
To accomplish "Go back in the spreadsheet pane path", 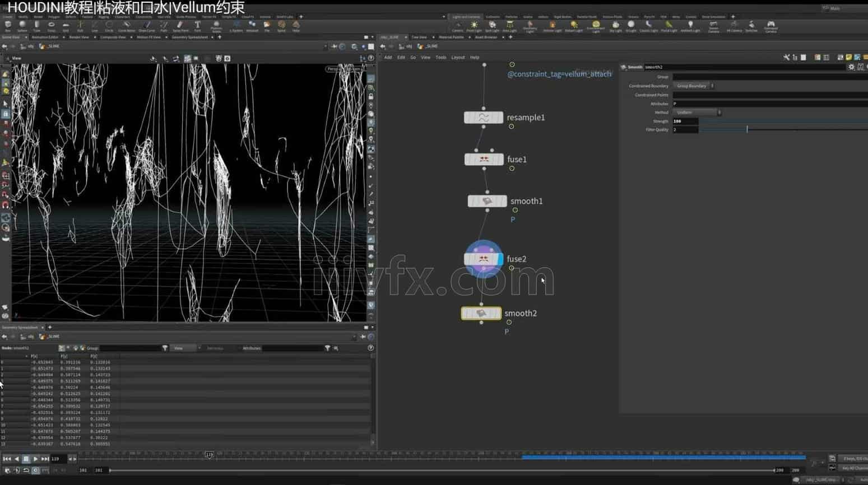I will [4, 337].
